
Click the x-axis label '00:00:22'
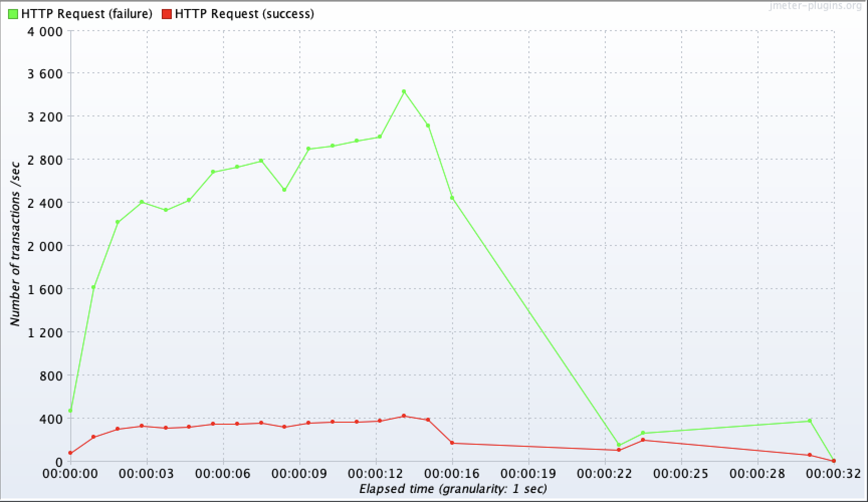(x=605, y=474)
